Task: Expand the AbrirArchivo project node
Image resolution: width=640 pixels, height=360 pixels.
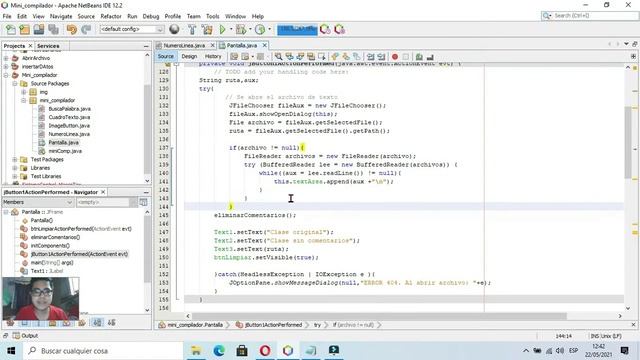Action: (6, 58)
